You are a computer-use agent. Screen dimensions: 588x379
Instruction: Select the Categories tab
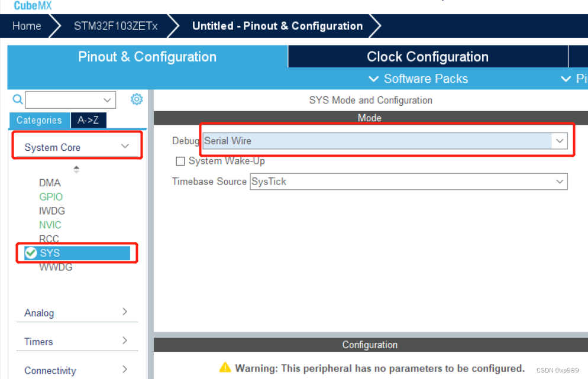40,121
